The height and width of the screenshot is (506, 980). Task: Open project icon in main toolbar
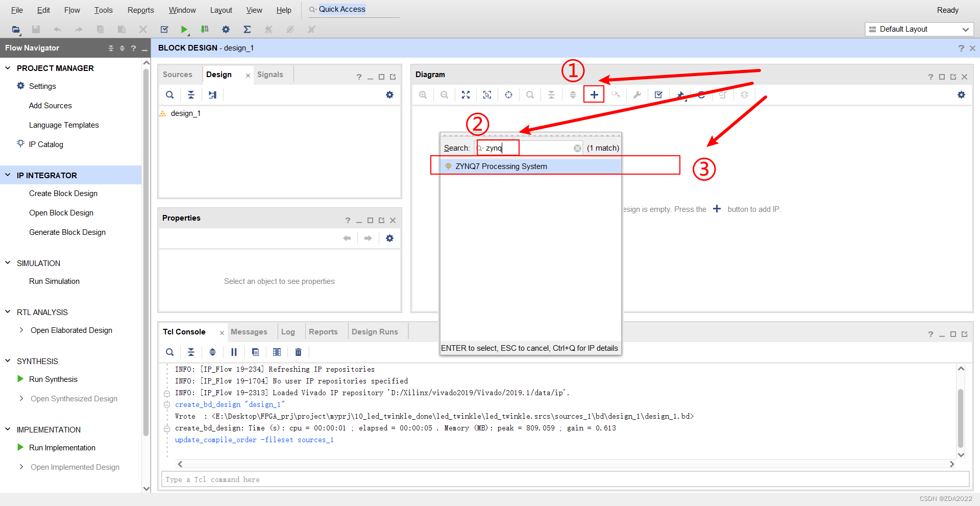[x=16, y=30]
